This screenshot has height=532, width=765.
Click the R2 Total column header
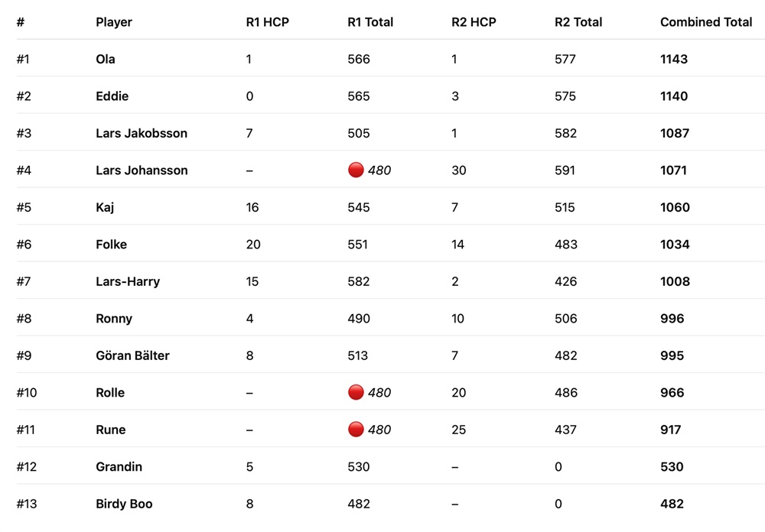click(x=578, y=22)
